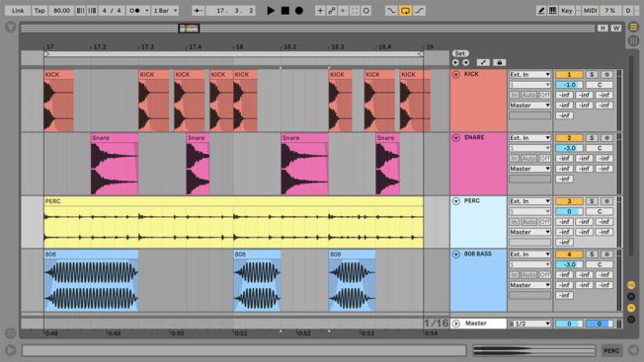Toggle 808 BASS track activator button 4
Screen dimensions: 644x362
tap(569, 254)
